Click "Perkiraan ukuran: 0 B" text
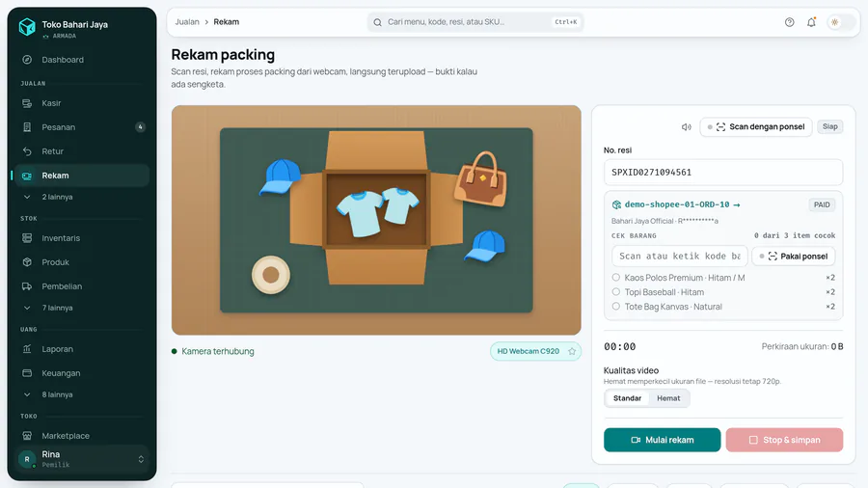868x488 pixels. pos(802,347)
